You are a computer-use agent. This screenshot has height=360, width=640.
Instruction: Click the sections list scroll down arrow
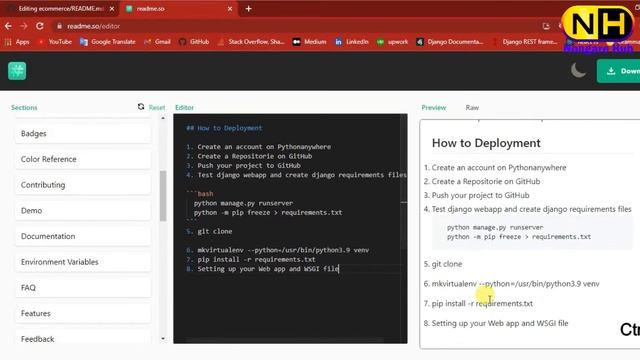(x=163, y=338)
